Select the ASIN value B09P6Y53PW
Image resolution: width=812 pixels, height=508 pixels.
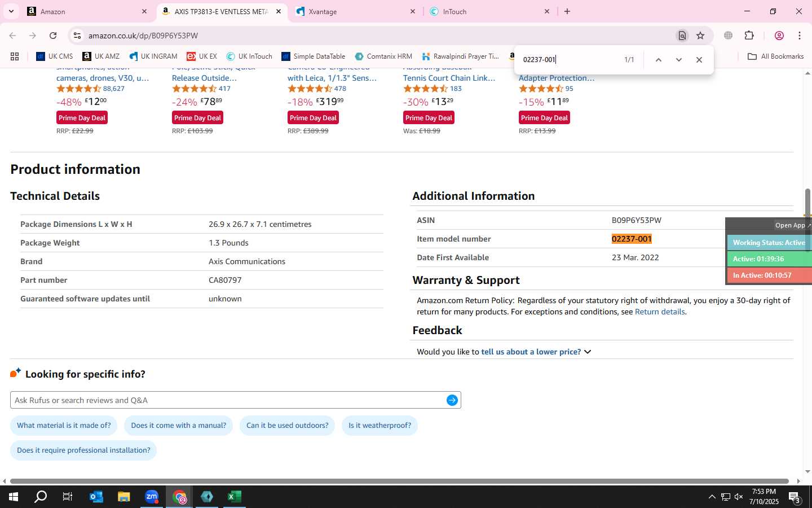click(x=637, y=220)
